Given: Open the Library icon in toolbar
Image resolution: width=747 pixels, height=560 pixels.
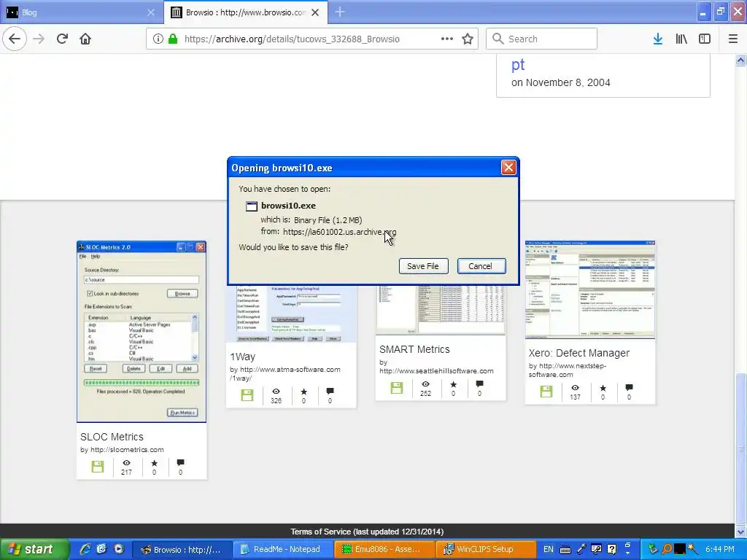Looking at the screenshot, I should (681, 39).
